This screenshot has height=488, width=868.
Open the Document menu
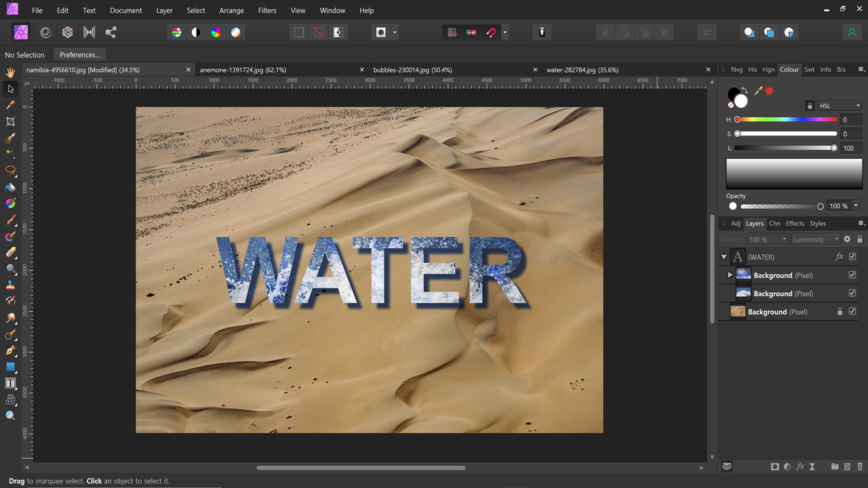[126, 10]
